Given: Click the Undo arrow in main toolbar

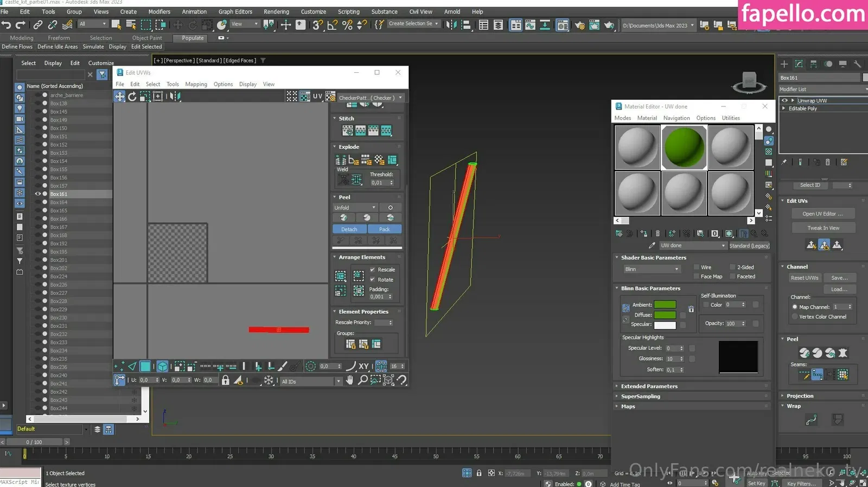Looking at the screenshot, I should [x=7, y=24].
